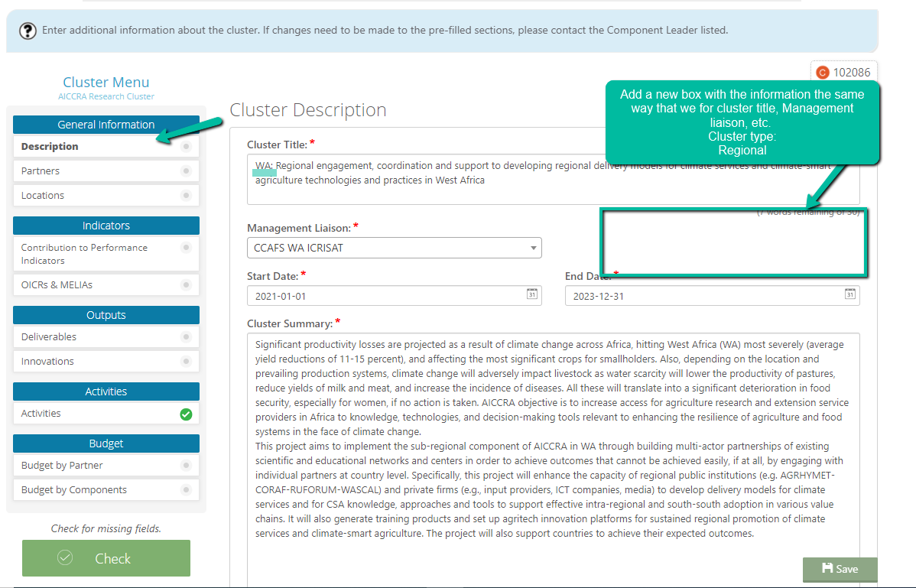
Task: Click the status dot beside Budget by Partner
Action: pyautogui.click(x=186, y=466)
